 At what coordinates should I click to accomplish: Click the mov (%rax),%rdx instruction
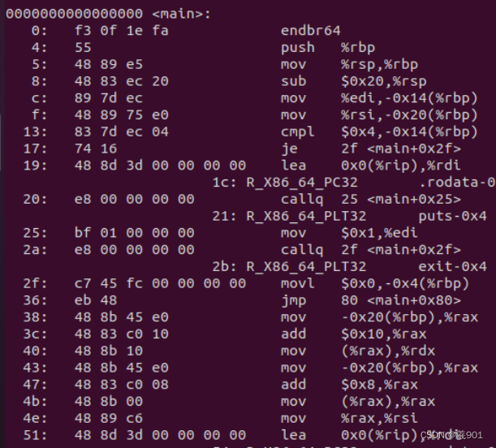[x=358, y=351]
